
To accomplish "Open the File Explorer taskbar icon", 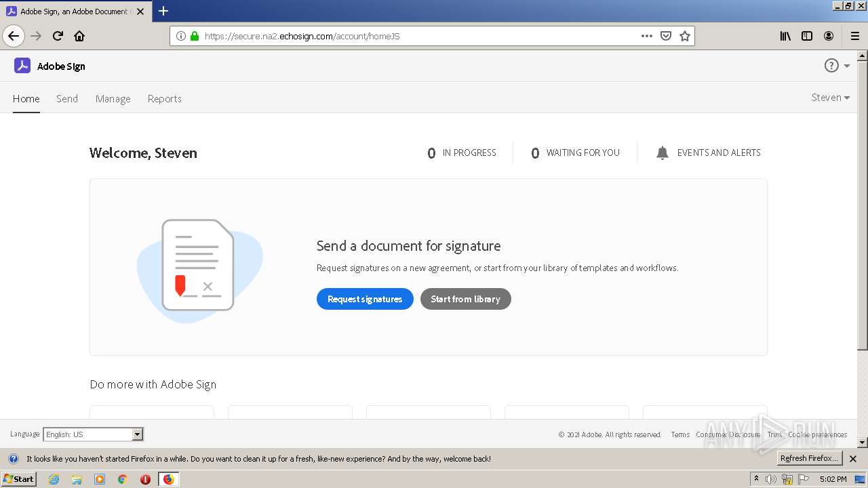I will pos(77,479).
